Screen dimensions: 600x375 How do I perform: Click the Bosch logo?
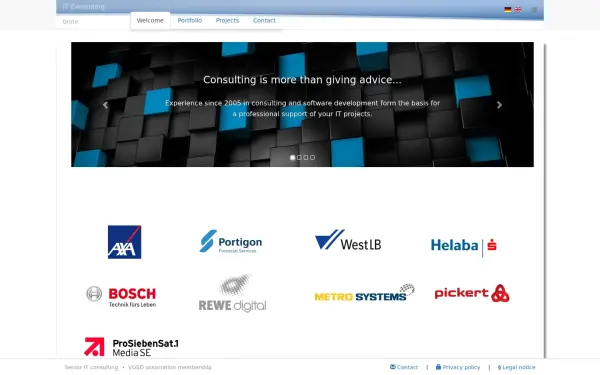tap(121, 297)
